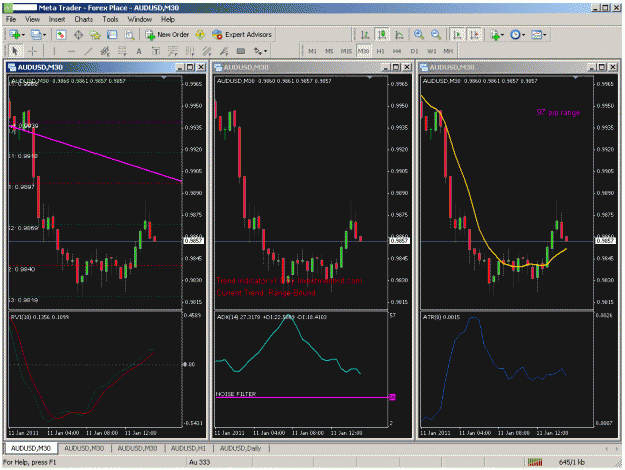Image resolution: width=625 pixels, height=470 pixels.
Task: Click the chart shift triangle in ATR chart
Action: tap(575, 77)
